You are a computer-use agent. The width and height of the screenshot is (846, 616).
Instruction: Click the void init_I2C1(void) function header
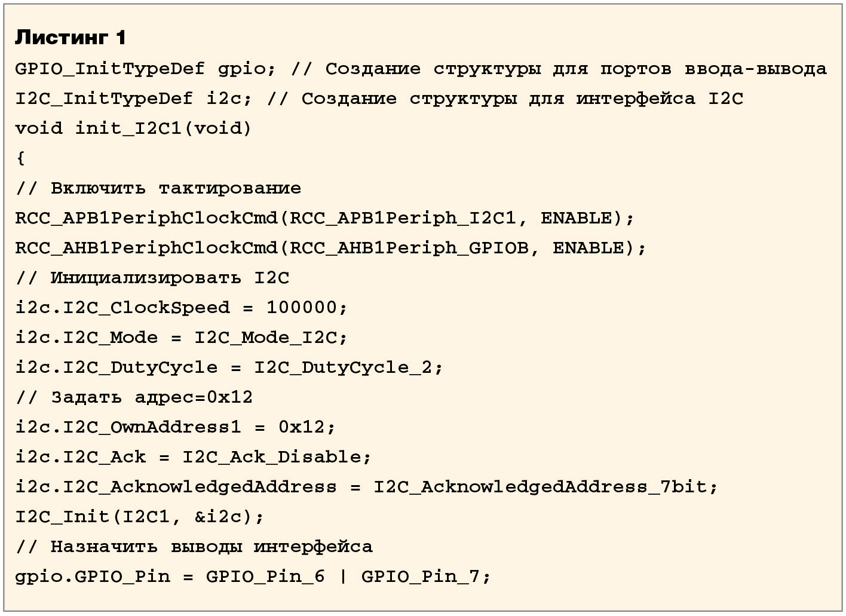(133, 128)
